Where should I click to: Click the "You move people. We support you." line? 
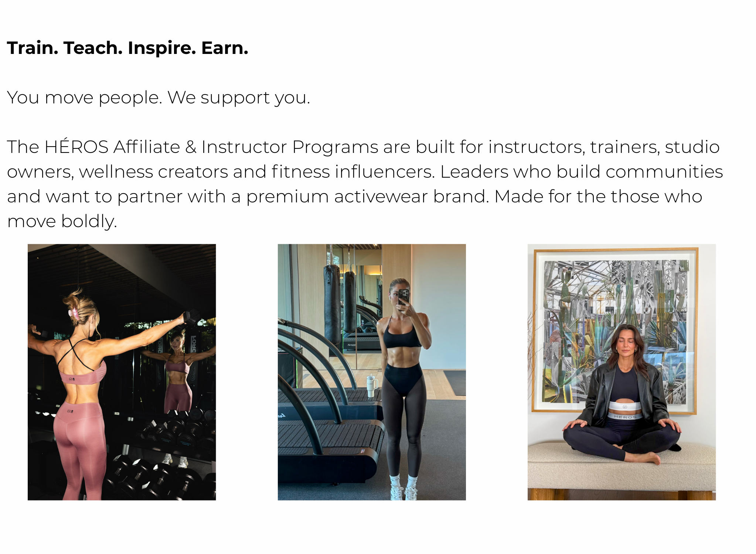pyautogui.click(x=159, y=98)
